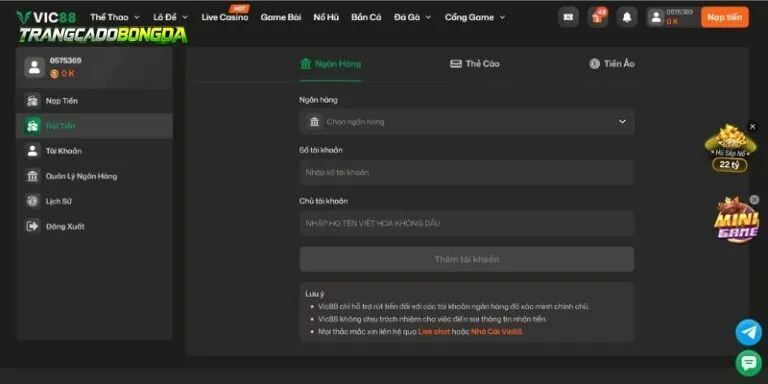Select Tài Khoản in the sidebar
The image size is (768, 384).
[x=94, y=151]
